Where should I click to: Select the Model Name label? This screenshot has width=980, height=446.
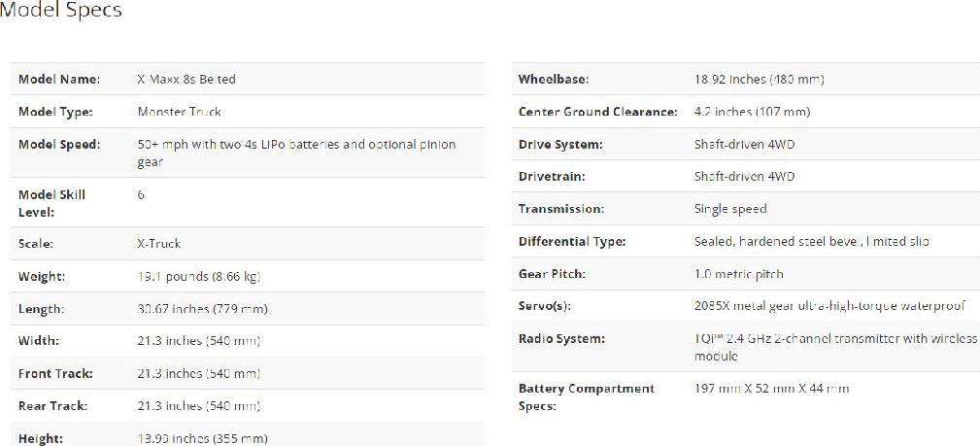coord(59,80)
